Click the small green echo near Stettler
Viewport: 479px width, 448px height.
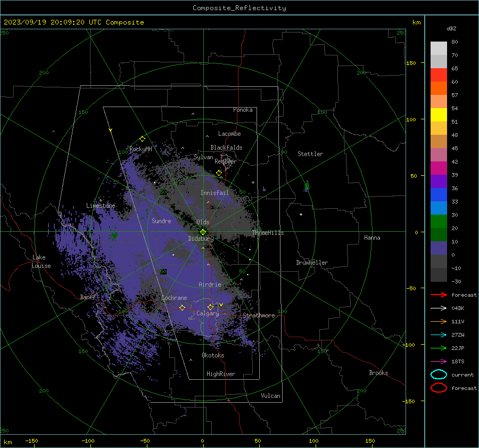click(x=307, y=185)
